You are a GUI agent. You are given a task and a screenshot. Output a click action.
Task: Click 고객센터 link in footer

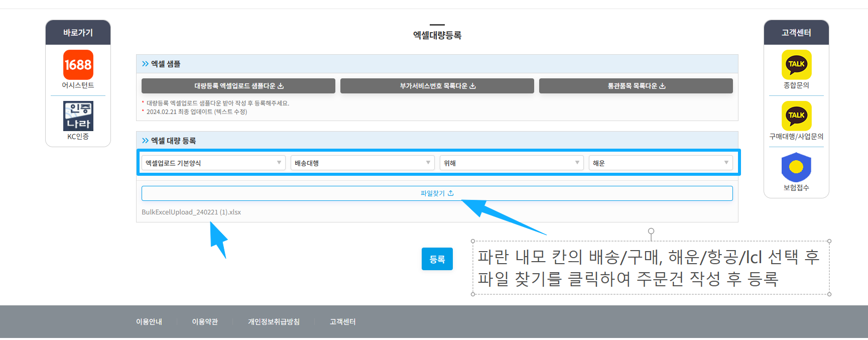[342, 322]
